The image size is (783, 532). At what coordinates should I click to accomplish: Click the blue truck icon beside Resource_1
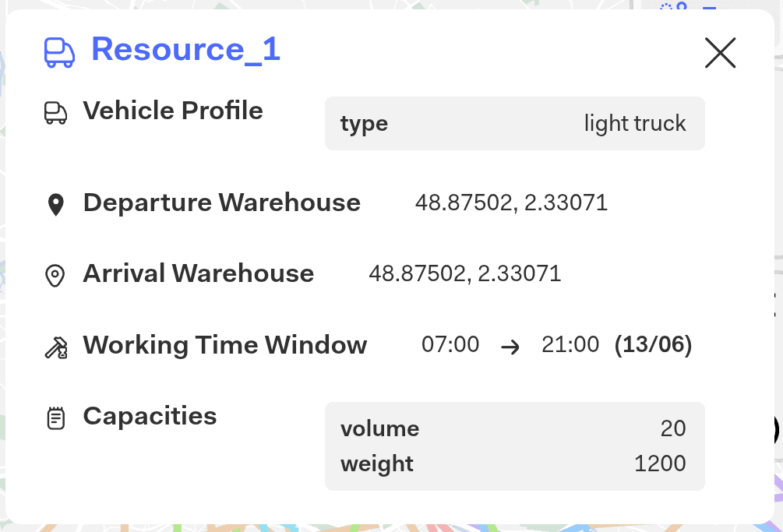point(59,52)
